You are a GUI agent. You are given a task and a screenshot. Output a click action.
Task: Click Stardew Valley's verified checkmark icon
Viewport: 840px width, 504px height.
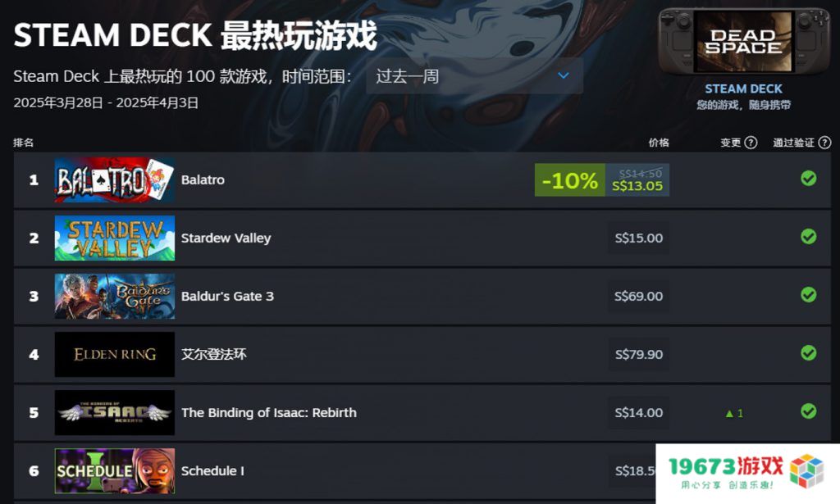pyautogui.click(x=808, y=237)
